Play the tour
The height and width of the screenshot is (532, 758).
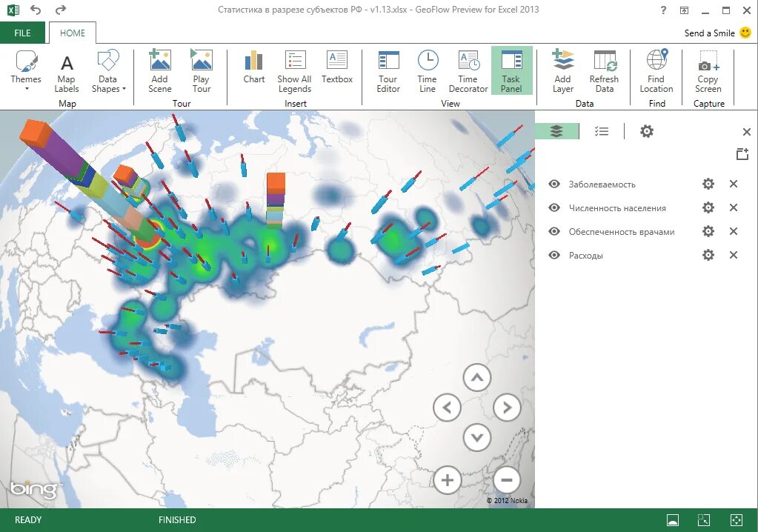(x=201, y=70)
